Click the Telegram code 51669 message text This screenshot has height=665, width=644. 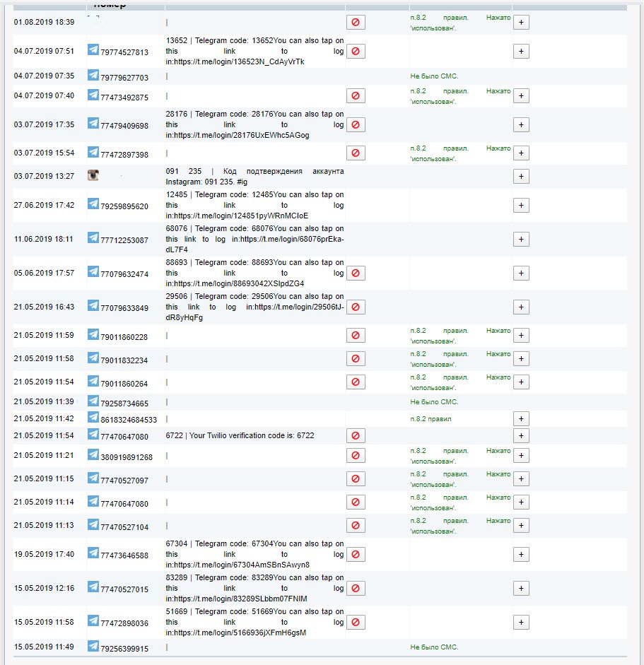pyautogui.click(x=254, y=622)
